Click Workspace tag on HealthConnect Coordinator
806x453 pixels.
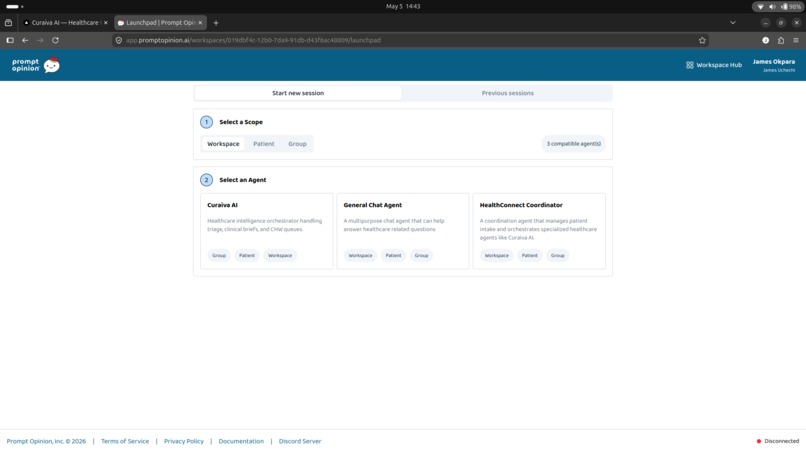(x=497, y=256)
